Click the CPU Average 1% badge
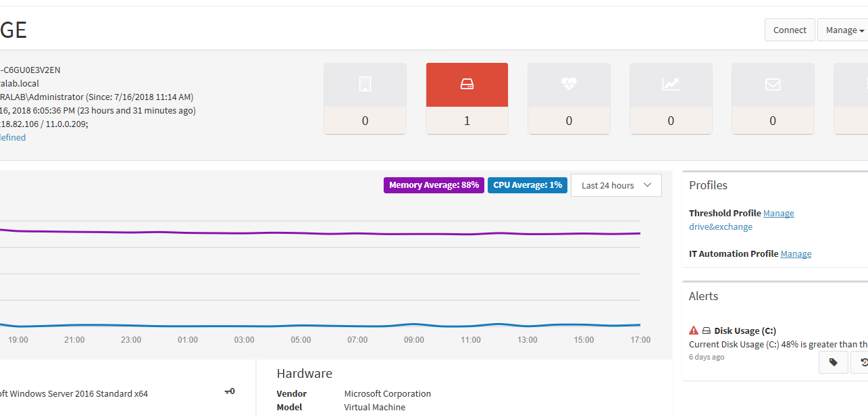Image resolution: width=868 pixels, height=415 pixels. [528, 185]
